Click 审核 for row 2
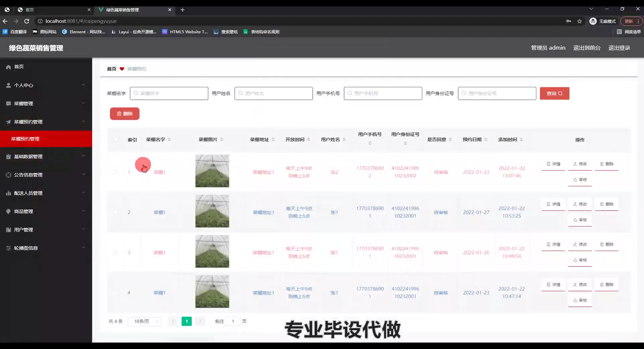The height and width of the screenshot is (349, 644). pos(580,220)
